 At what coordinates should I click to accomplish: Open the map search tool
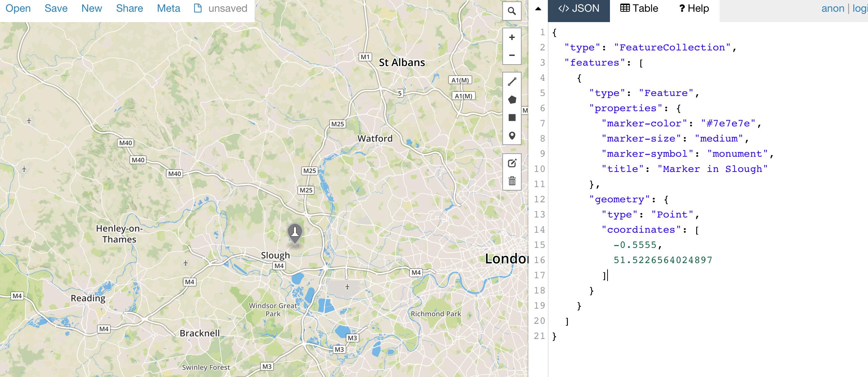(x=512, y=11)
